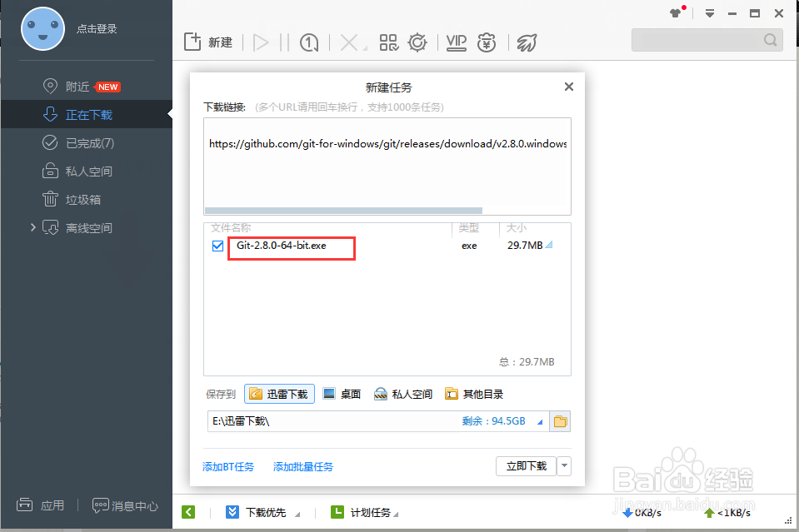The width and height of the screenshot is (799, 532).
Task: Open the title bar main menu triangle
Action: (x=709, y=13)
